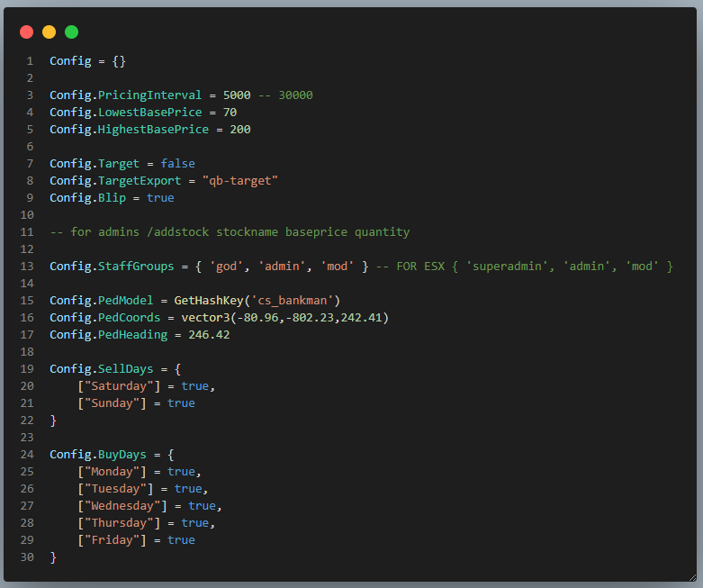Viewport: 703px width, 588px height.
Task: Click 'BuyDays' property name
Action: [122, 455]
